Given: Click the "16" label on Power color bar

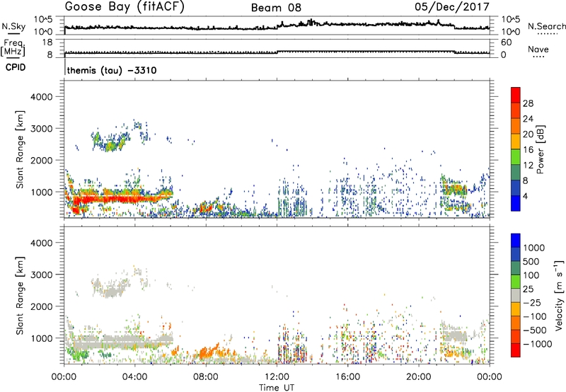Looking at the screenshot, I should (x=528, y=150).
